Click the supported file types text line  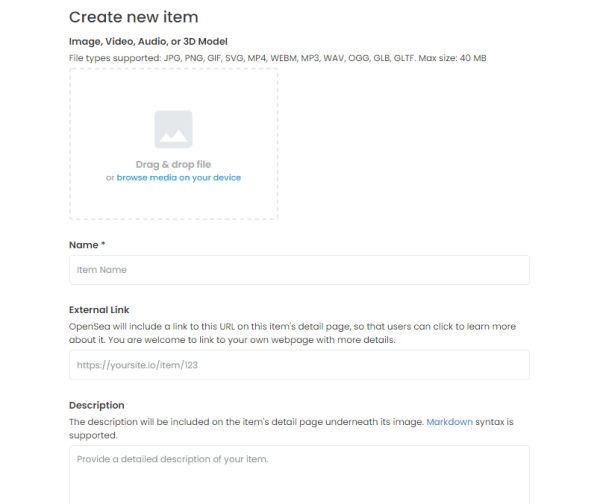click(277, 58)
